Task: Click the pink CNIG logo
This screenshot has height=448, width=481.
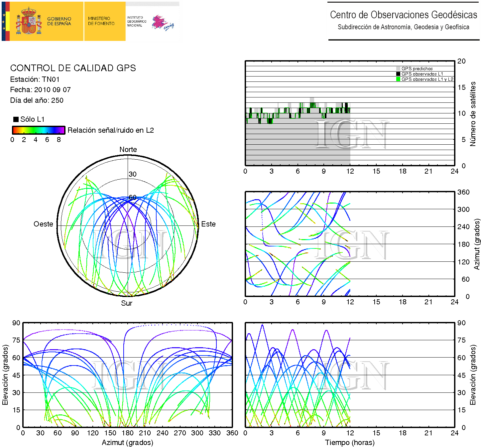Action: pos(163,23)
